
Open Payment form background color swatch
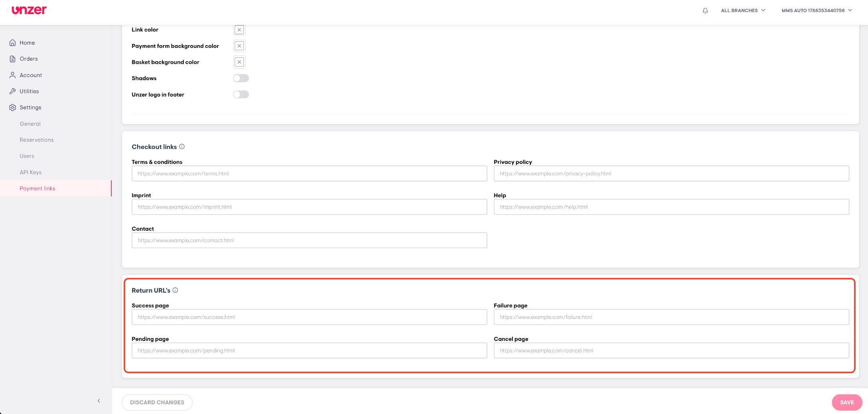(x=239, y=46)
